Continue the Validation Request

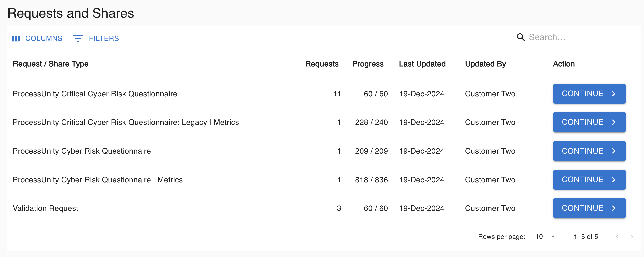[589, 208]
